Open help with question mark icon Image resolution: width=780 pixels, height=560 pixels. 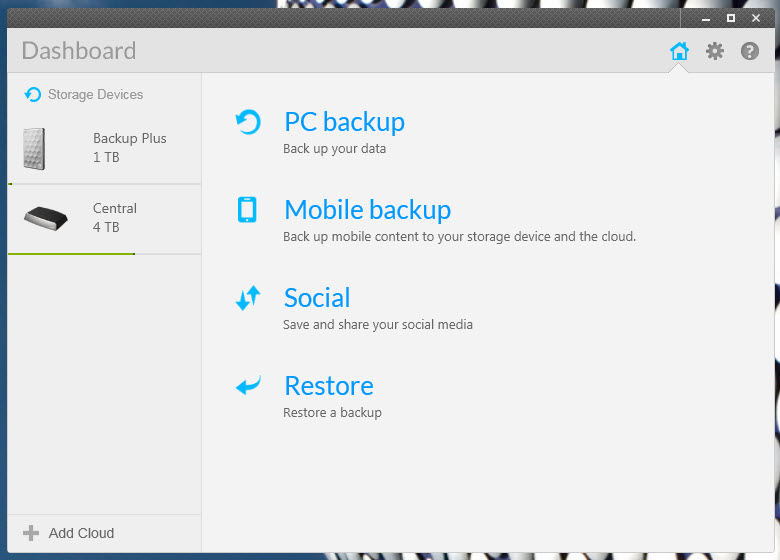pyautogui.click(x=750, y=51)
